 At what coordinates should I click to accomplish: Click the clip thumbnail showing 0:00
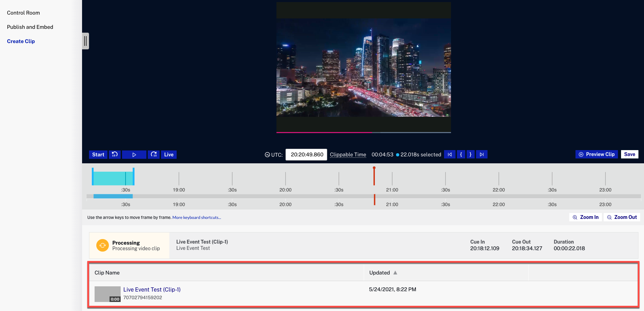pyautogui.click(x=107, y=294)
